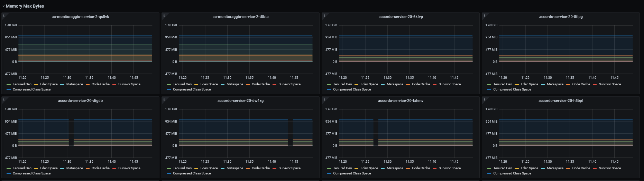Click info icon on accordo-service-20-8flpg panel
The height and width of the screenshot is (181, 644).
(484, 16)
